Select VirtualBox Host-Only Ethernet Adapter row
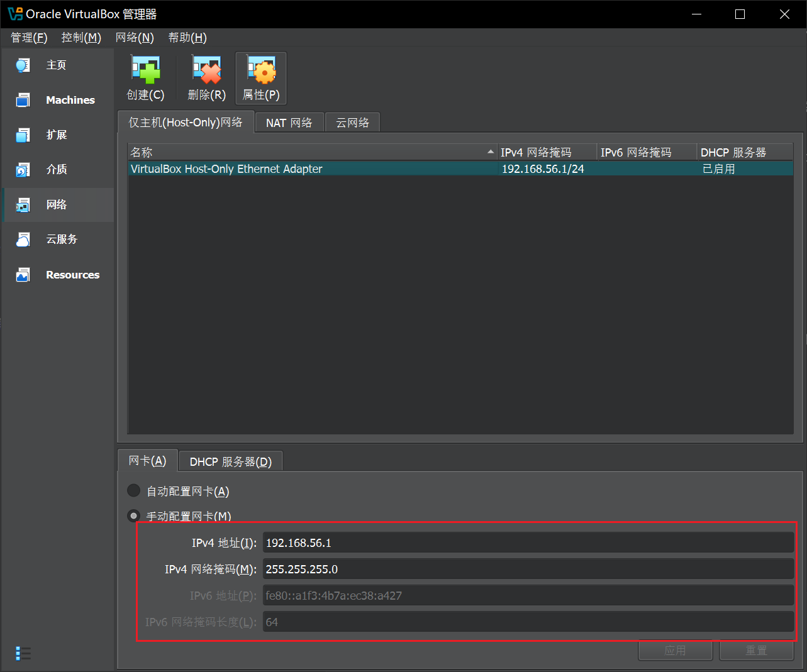The image size is (807, 672). point(460,169)
